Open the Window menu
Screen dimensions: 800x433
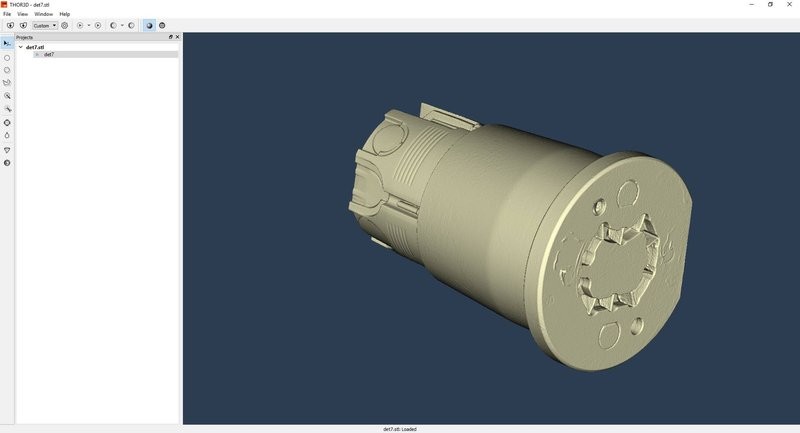click(x=43, y=14)
